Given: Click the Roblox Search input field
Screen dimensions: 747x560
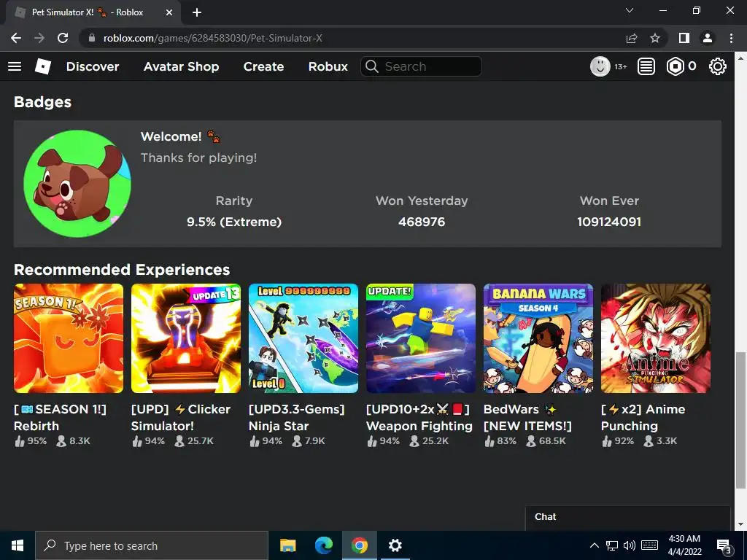Looking at the screenshot, I should click(421, 66).
